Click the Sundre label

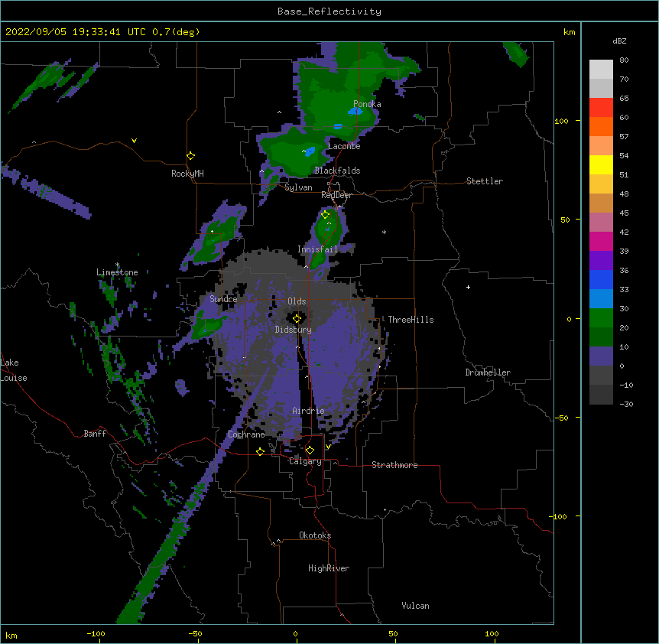click(223, 299)
